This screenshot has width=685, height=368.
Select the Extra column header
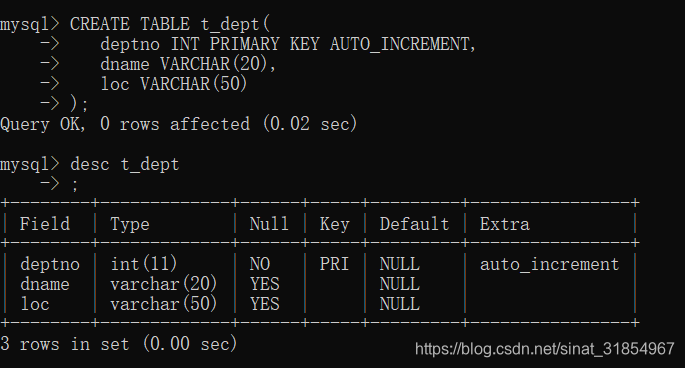[x=505, y=224]
